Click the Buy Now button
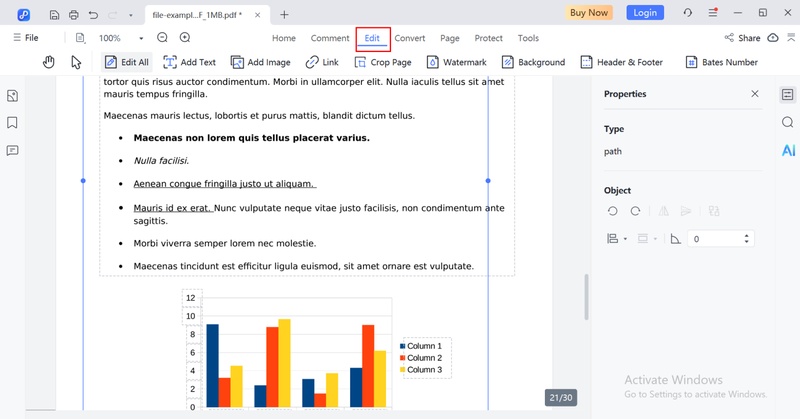 [589, 13]
